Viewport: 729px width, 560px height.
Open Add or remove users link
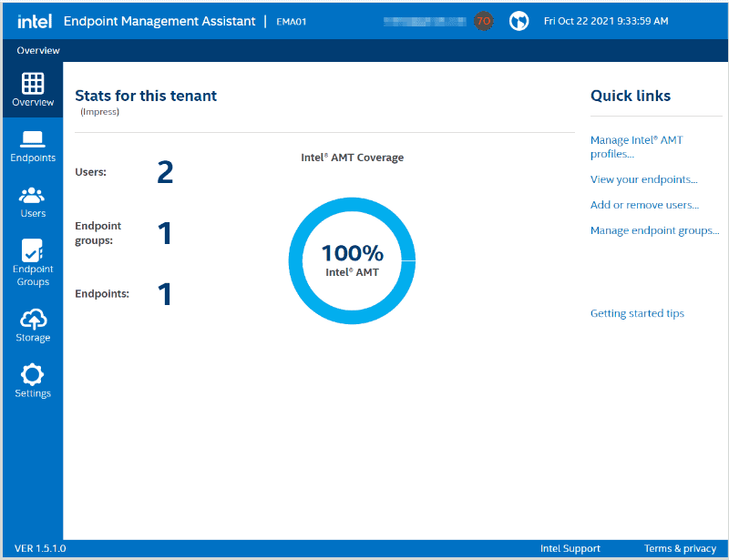tap(644, 206)
